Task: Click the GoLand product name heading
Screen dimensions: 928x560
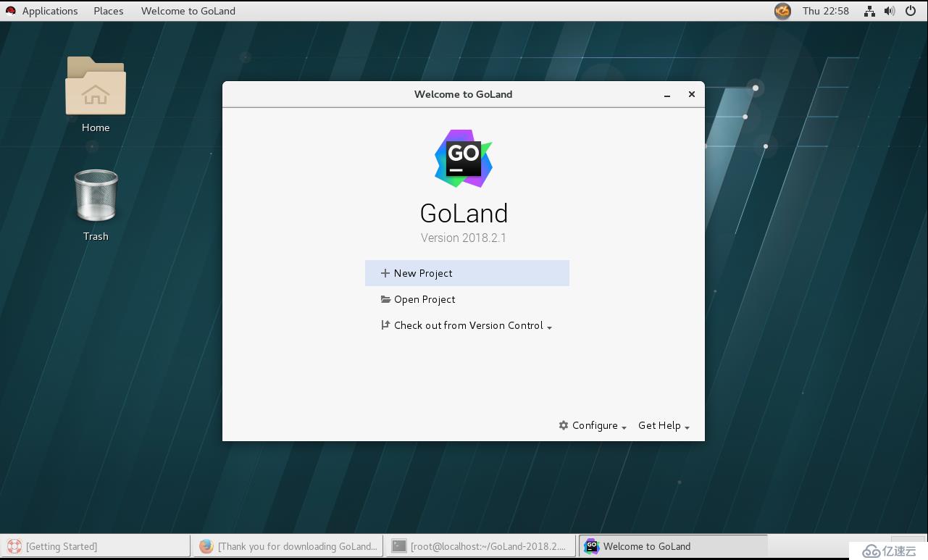Action: coord(464,213)
